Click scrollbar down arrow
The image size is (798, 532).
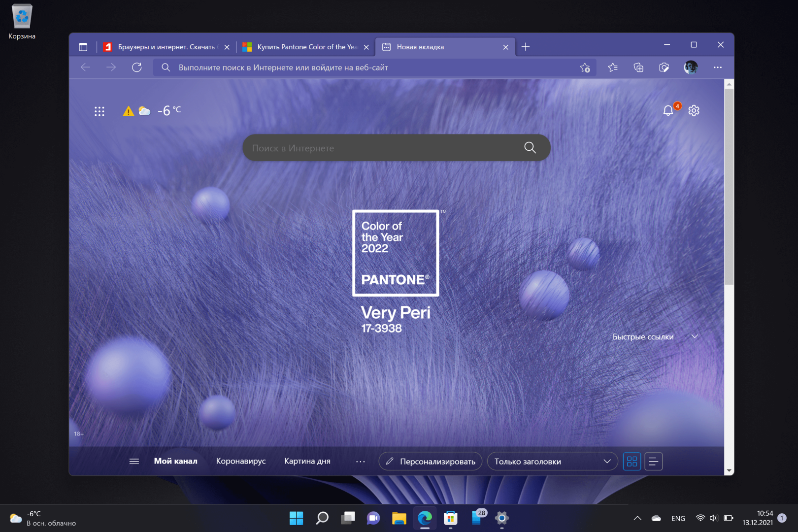tap(729, 470)
